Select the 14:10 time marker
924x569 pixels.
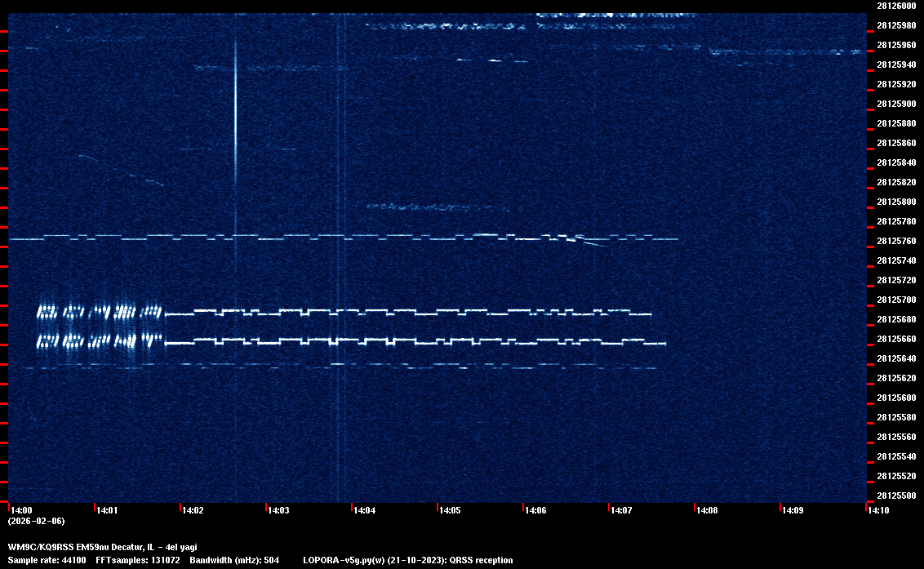[878, 510]
